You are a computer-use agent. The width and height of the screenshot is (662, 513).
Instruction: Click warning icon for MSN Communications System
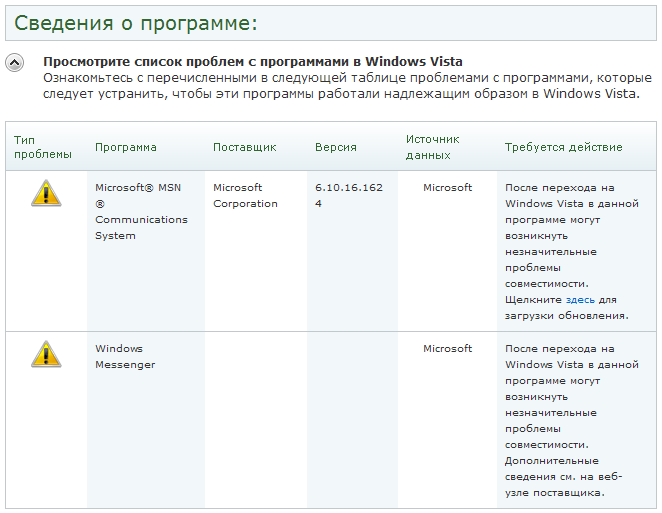click(46, 193)
